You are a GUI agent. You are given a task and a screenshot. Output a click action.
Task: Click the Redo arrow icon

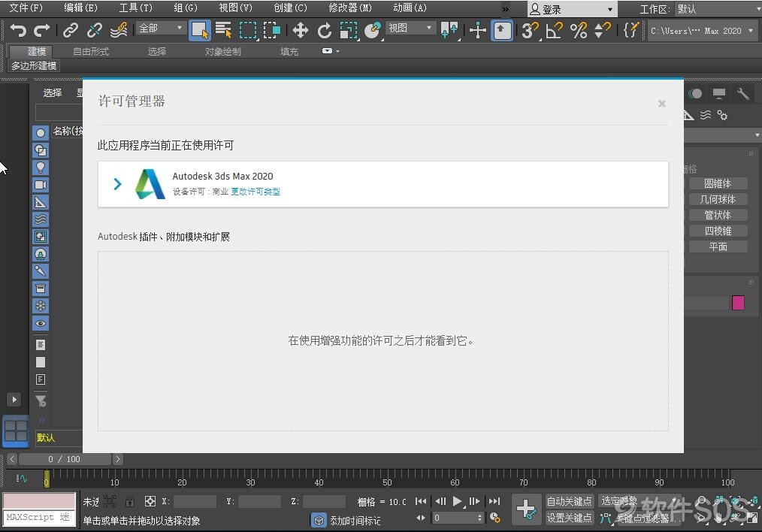42,30
